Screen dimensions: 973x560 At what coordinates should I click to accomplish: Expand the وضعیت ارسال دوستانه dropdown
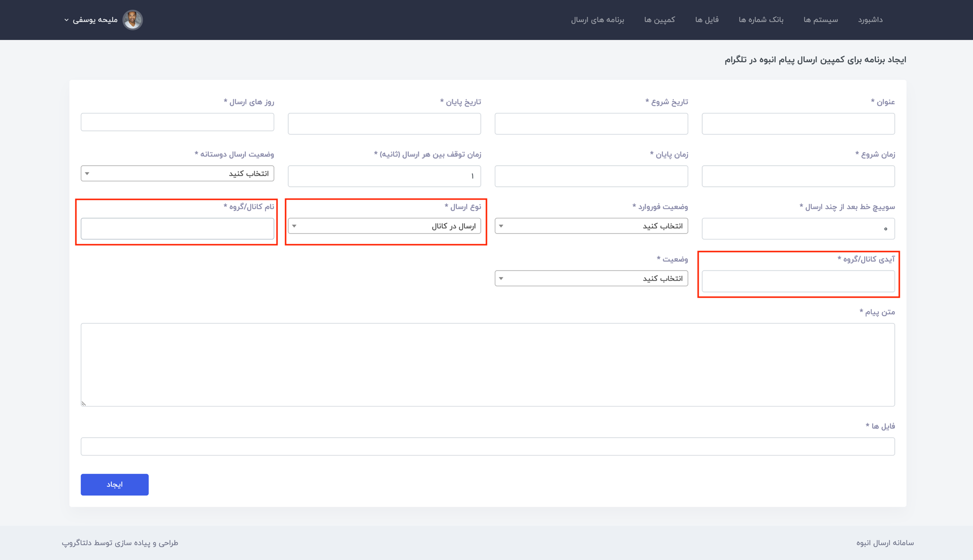[x=177, y=173]
